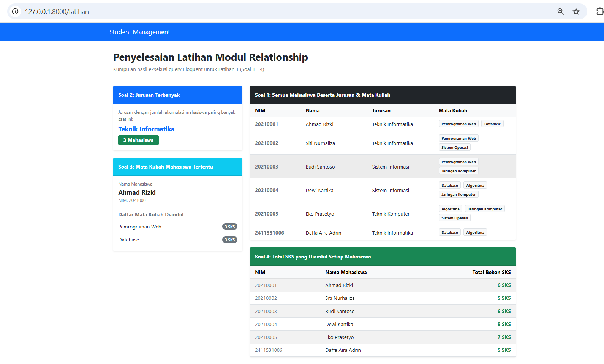Click the green 3 Mahasiswa badge

[x=138, y=140]
